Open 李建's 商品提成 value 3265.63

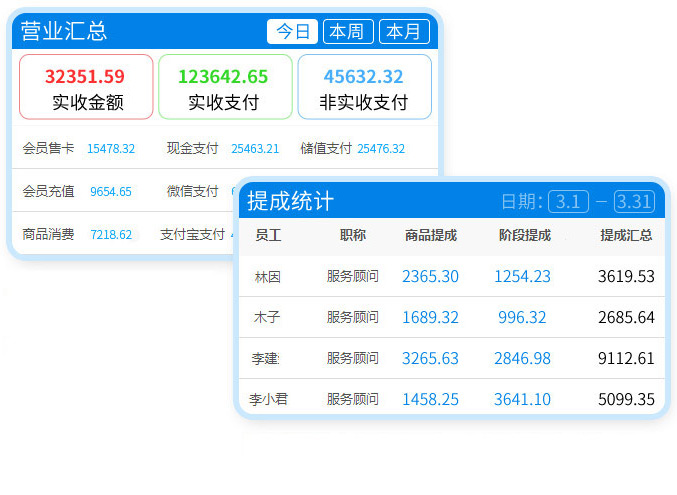point(430,359)
